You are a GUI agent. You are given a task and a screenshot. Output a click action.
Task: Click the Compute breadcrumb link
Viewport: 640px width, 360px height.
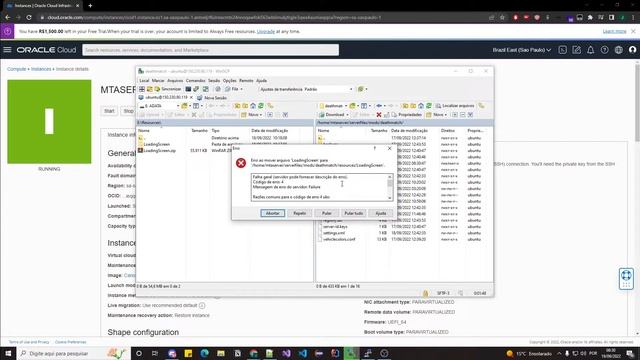pos(16,69)
